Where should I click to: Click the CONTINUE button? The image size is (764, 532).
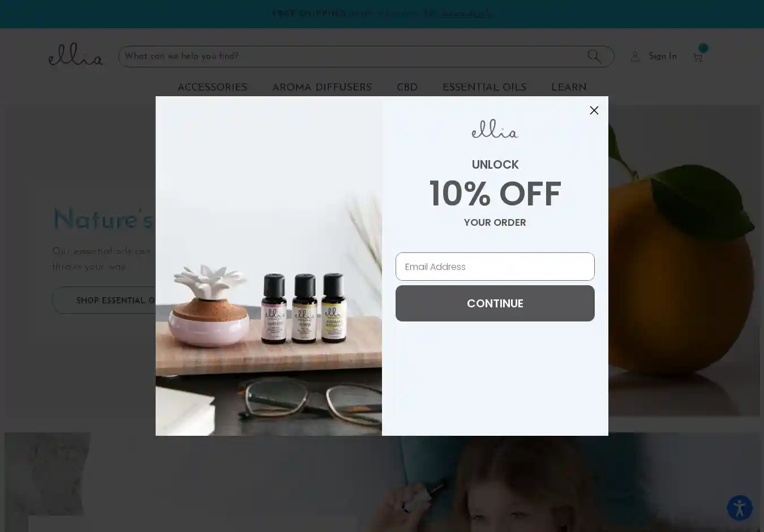click(495, 303)
